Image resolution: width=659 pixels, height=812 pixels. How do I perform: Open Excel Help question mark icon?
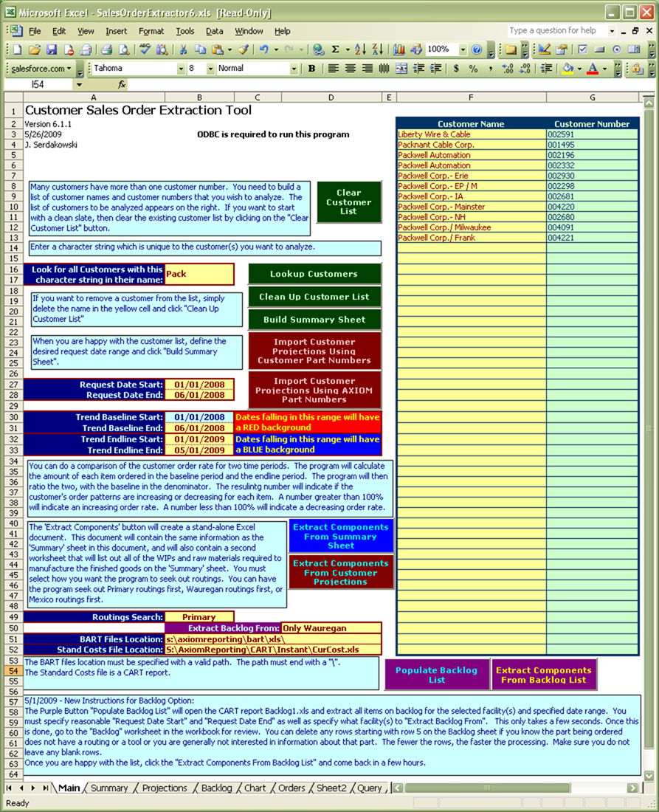click(477, 49)
